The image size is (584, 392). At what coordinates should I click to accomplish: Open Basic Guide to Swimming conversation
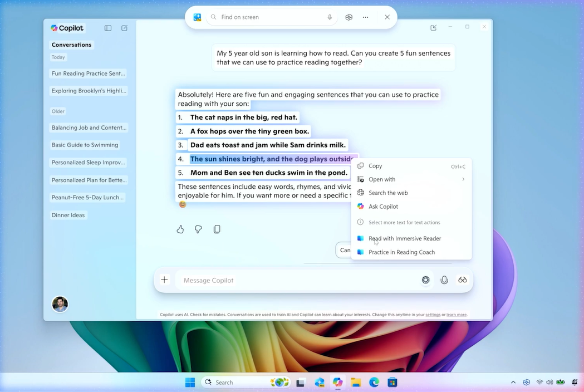[85, 145]
